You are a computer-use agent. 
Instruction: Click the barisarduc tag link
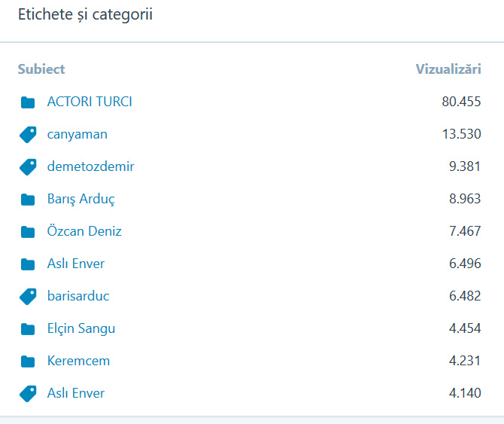coord(78,296)
